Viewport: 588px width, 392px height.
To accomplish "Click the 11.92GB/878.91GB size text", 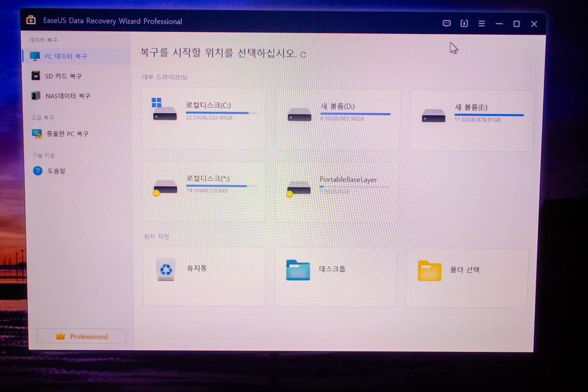I will [x=477, y=120].
